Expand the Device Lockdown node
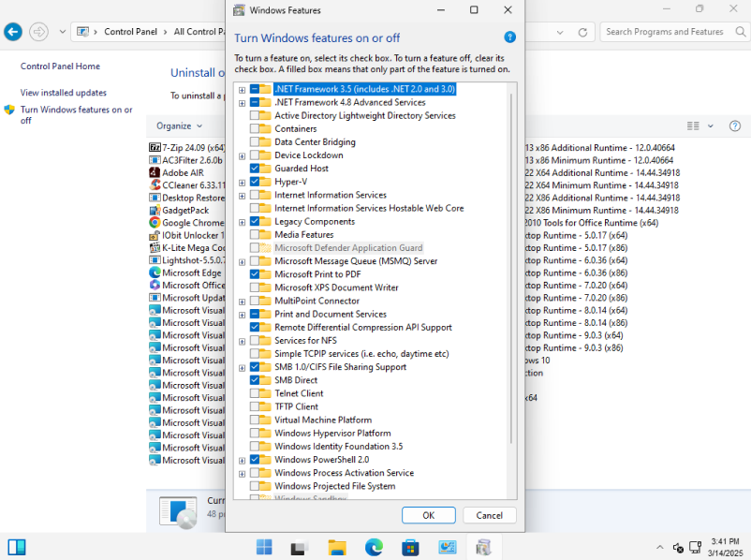This screenshot has width=751, height=560. click(242, 155)
